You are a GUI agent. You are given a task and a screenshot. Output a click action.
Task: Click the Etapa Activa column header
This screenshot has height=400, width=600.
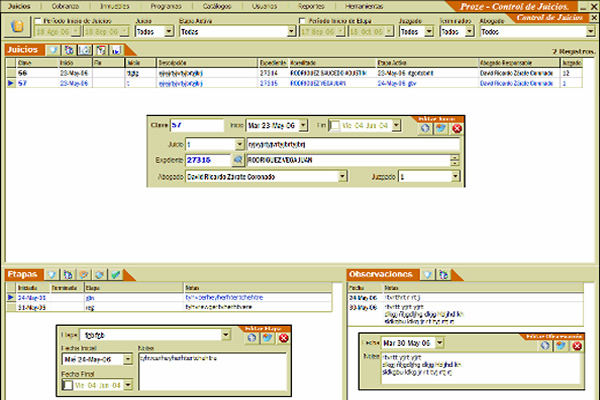pos(394,62)
